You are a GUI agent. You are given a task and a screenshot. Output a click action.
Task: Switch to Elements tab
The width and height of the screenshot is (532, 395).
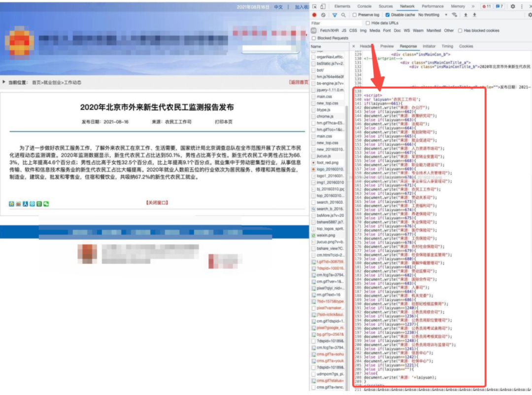coord(342,6)
